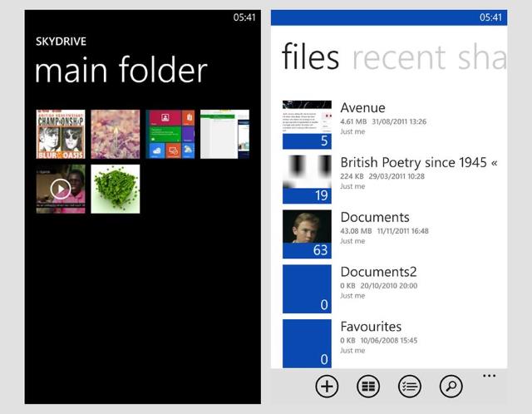Open the Favourites folder tile
The image size is (532, 414).
(x=307, y=343)
